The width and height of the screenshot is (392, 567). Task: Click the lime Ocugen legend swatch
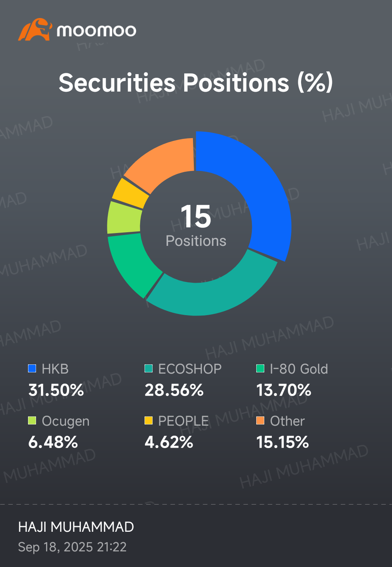pos(32,420)
